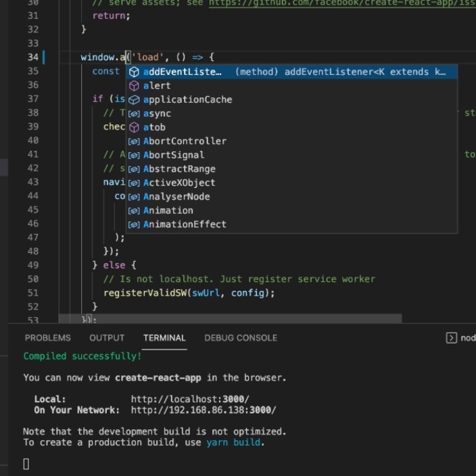Click the symbol icon beside AbortController
Image resolution: width=476 pixels, height=476 pixels.
coord(134,141)
